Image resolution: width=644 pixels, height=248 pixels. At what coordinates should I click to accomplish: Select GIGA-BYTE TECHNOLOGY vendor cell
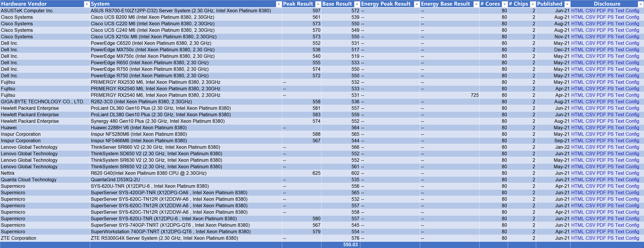pyautogui.click(x=42, y=102)
